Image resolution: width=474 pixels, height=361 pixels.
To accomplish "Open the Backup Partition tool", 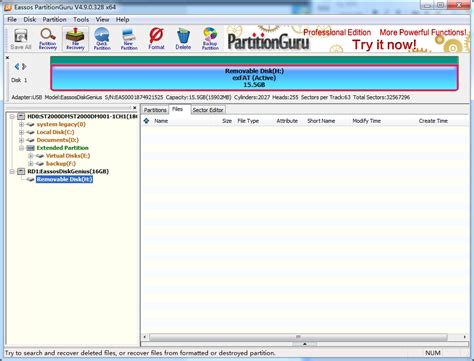I will click(x=210, y=39).
